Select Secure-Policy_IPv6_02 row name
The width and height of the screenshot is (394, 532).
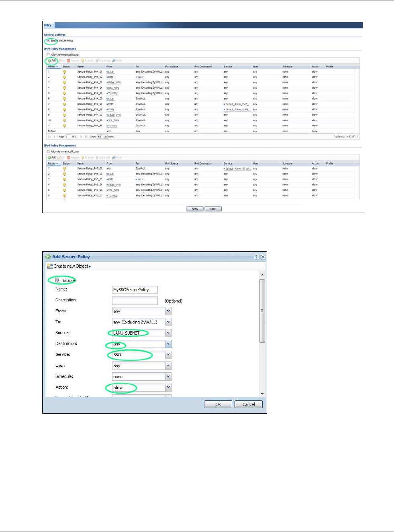[x=90, y=174]
